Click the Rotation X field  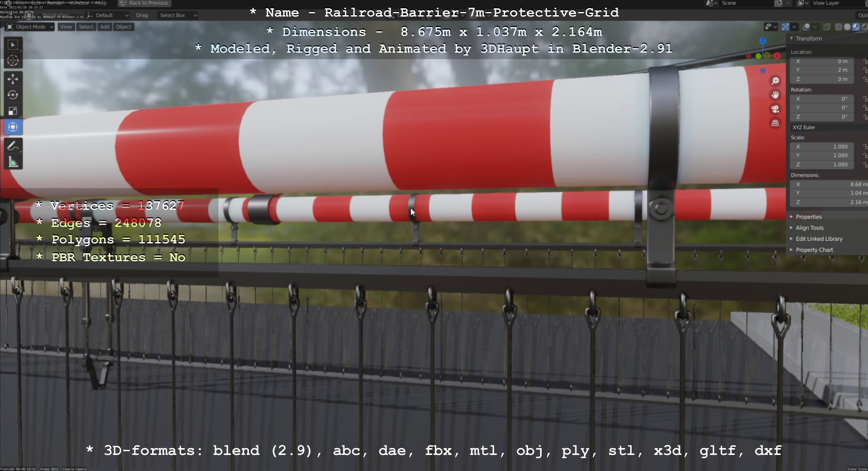[822, 99]
